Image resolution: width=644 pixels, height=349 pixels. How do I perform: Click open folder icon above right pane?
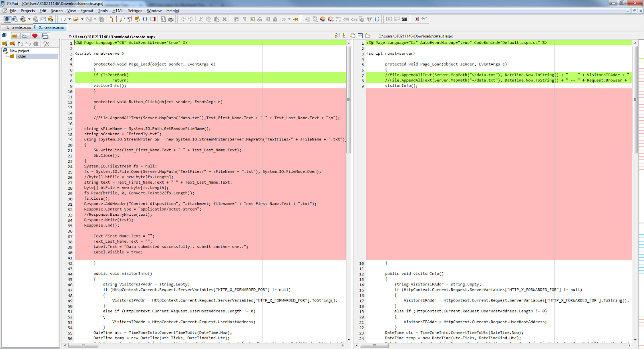(368, 36)
